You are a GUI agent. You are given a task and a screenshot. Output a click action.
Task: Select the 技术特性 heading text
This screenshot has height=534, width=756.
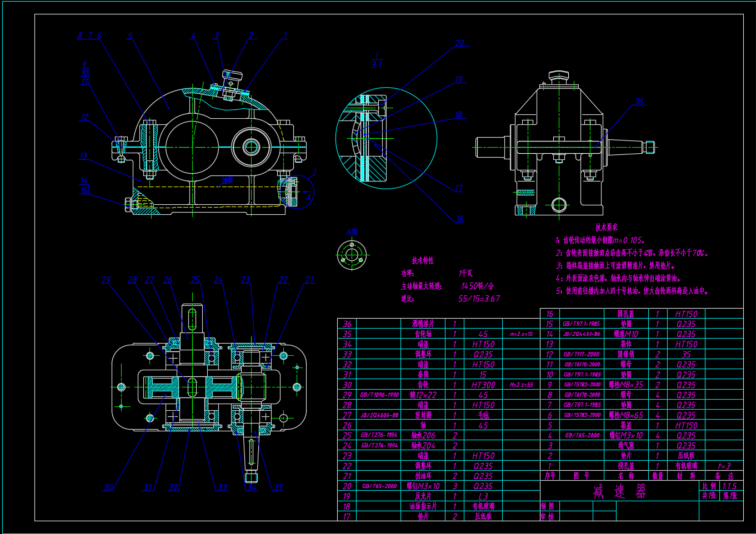[x=423, y=260]
